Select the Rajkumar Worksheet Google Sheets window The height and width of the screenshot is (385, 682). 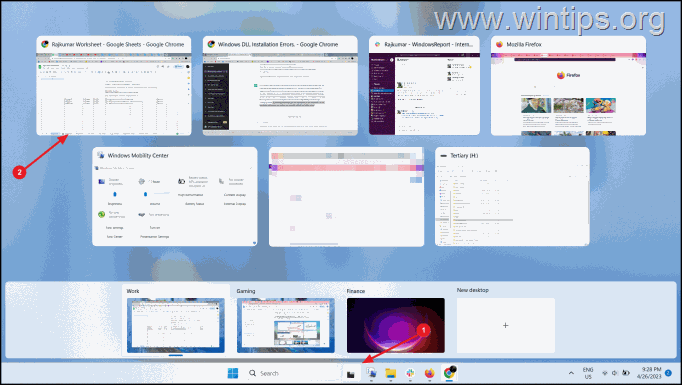click(x=114, y=86)
